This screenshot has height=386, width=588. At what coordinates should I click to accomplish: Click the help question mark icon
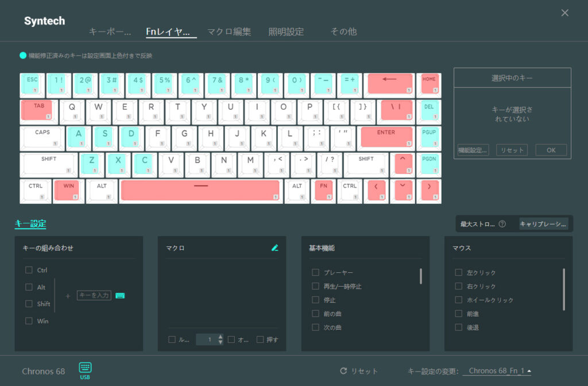[x=502, y=224]
